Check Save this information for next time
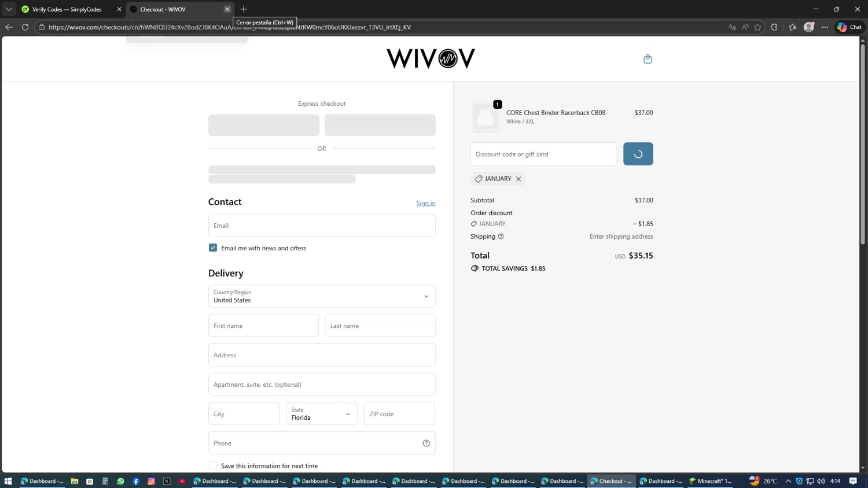Screen dimensions: 868x488 tap(213, 466)
